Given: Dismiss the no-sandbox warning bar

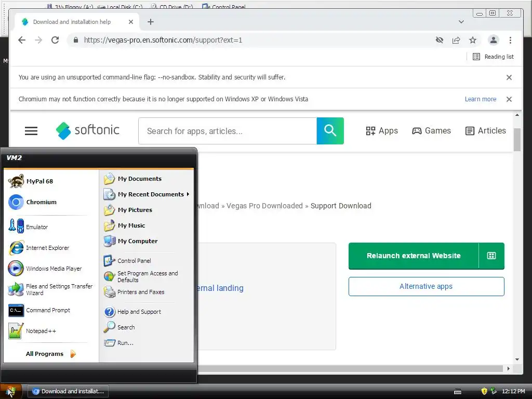Looking at the screenshot, I should pos(509,77).
